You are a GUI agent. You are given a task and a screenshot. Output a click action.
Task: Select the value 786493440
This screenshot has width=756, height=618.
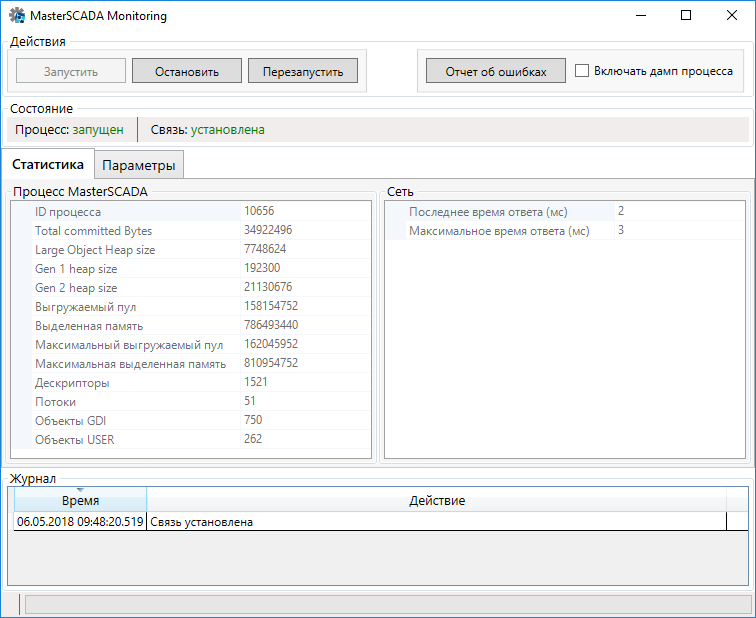271,325
